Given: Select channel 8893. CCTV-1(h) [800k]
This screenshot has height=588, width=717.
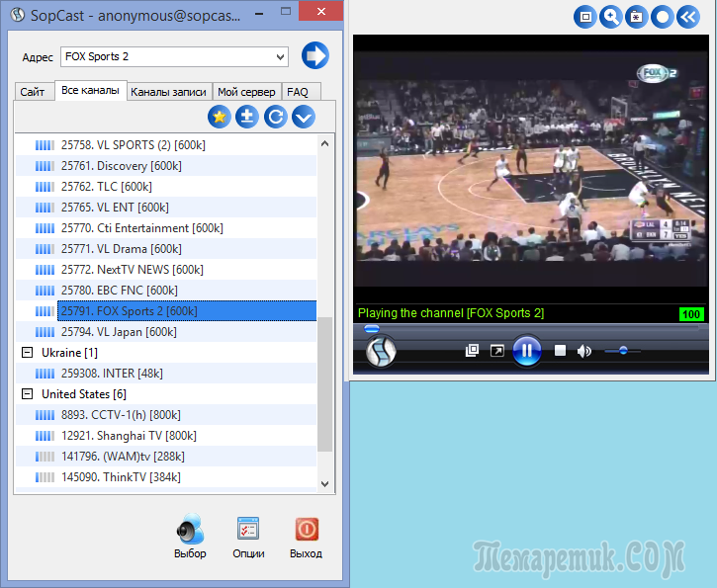Looking at the screenshot, I should [x=166, y=415].
